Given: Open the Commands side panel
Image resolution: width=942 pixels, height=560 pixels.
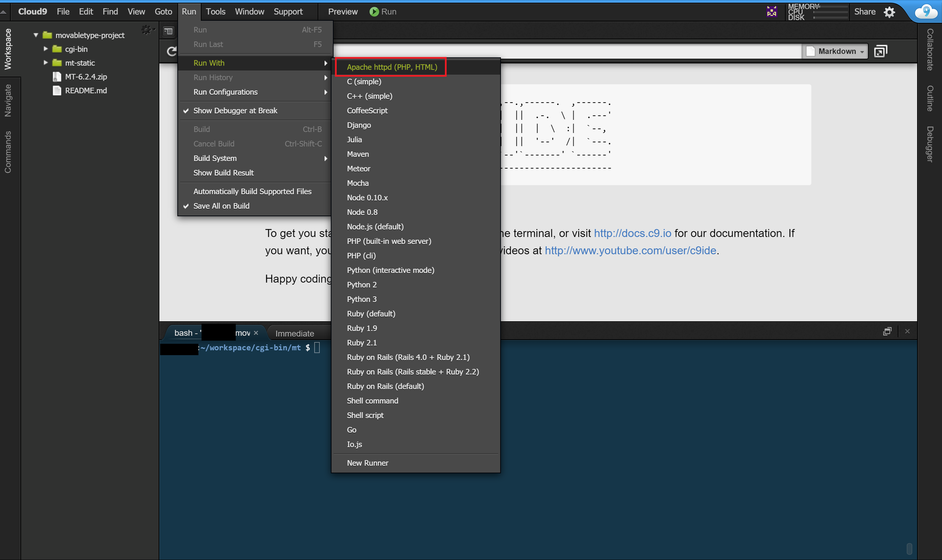Looking at the screenshot, I should pyautogui.click(x=8, y=152).
